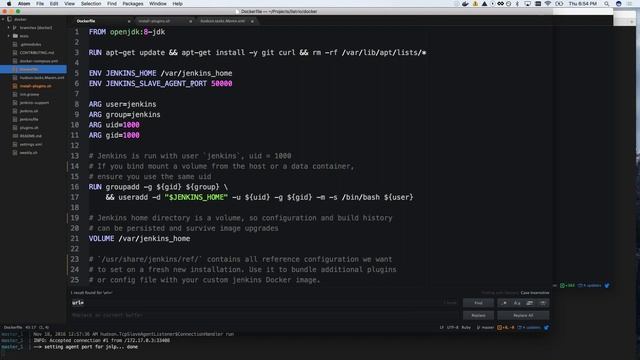Image resolution: width=640 pixels, height=360 pixels.
Task: Click the Find button in the search panel
Action: (x=478, y=303)
